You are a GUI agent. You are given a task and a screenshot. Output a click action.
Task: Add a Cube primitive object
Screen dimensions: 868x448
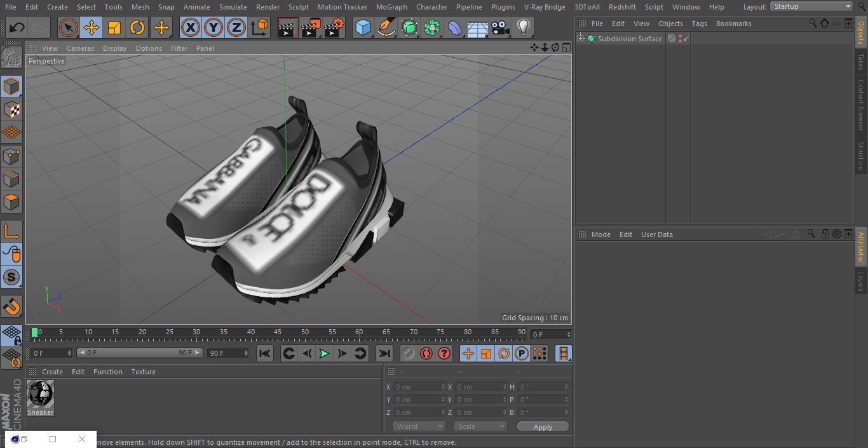pyautogui.click(x=363, y=27)
